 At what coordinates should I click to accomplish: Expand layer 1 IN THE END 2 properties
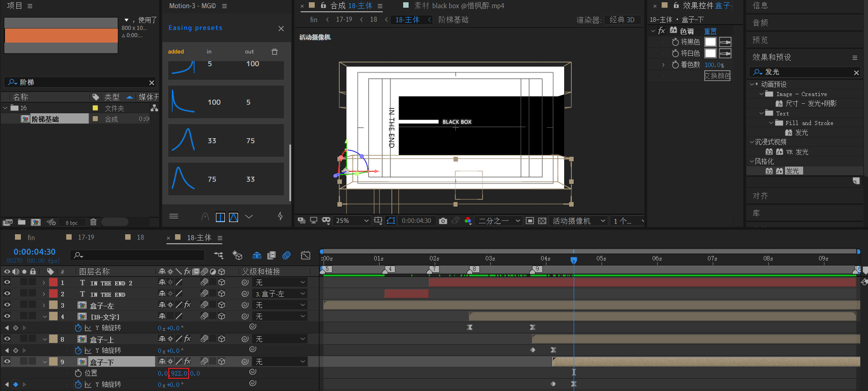[44, 282]
